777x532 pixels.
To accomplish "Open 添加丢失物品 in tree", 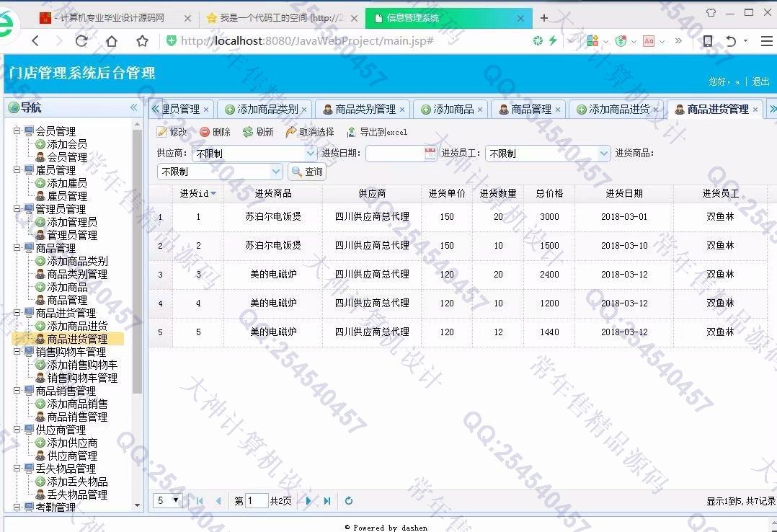I will pyautogui.click(x=77, y=482).
